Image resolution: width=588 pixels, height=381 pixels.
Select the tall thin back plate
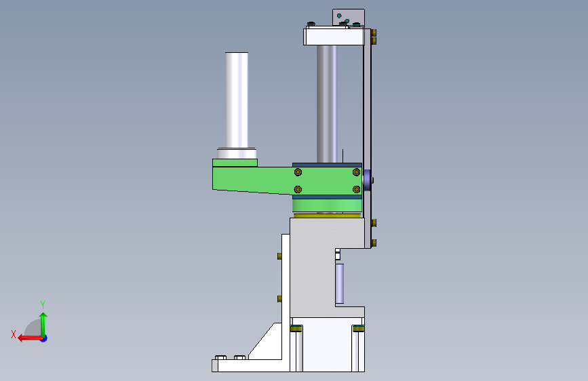tap(367, 138)
